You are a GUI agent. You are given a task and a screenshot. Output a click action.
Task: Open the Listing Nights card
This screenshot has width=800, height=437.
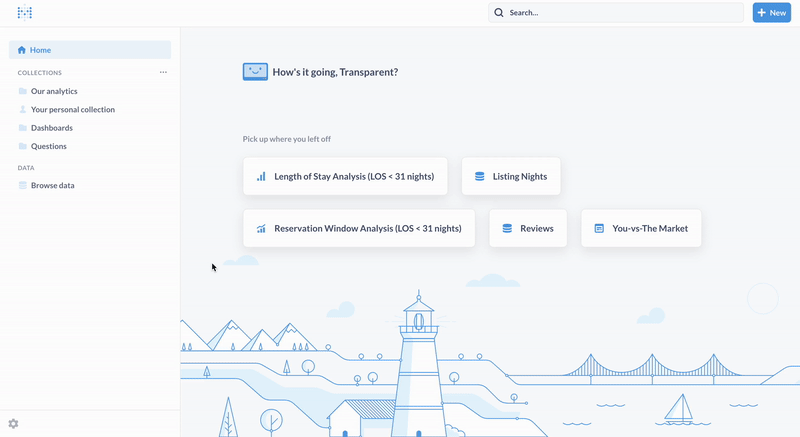click(x=511, y=176)
